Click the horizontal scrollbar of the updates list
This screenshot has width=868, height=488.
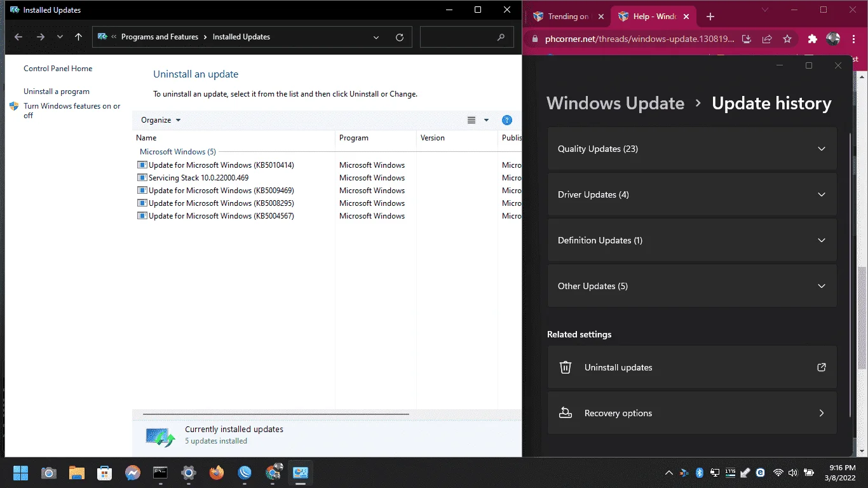[x=276, y=414]
